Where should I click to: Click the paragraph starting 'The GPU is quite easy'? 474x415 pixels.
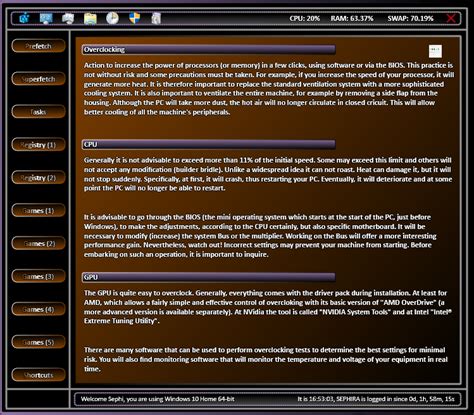click(x=268, y=307)
